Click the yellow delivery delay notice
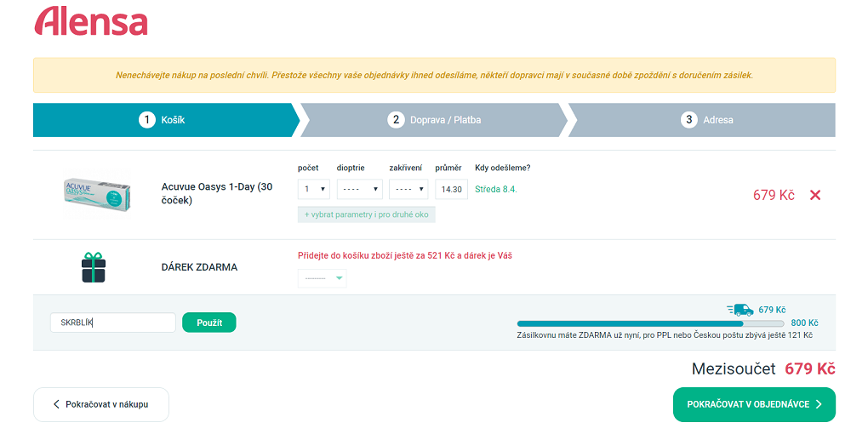 coord(434,75)
